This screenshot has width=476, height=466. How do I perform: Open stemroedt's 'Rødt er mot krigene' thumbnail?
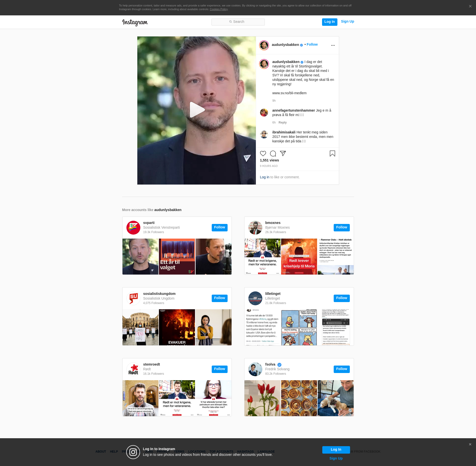pyautogui.click(x=177, y=398)
